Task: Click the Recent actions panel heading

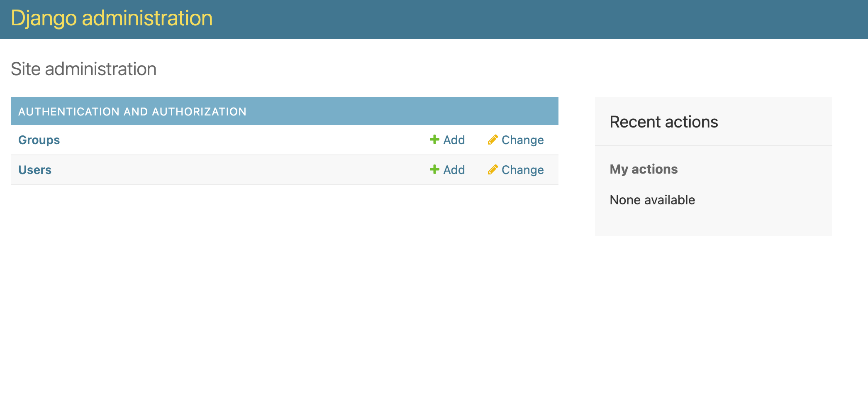Action: pyautogui.click(x=663, y=122)
